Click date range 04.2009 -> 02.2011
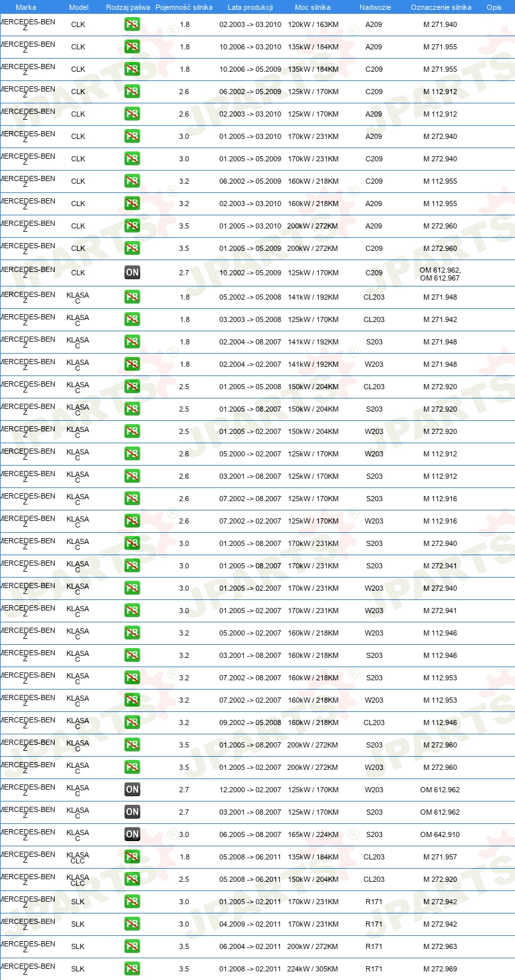 click(x=250, y=924)
